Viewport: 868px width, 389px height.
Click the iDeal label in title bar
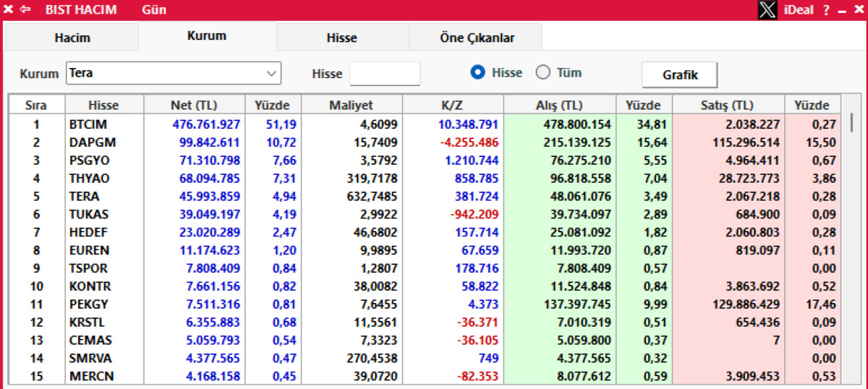799,10
